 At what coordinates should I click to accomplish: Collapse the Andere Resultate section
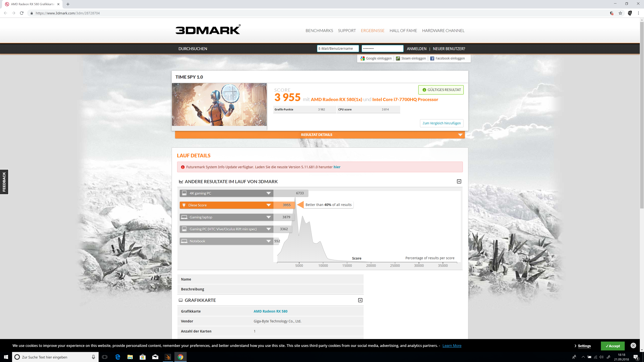coord(459,181)
